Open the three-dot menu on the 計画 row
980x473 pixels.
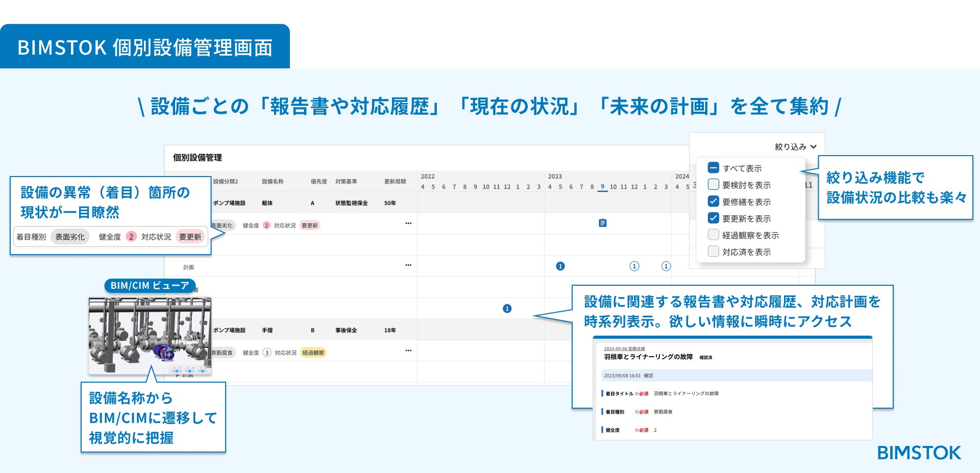[x=408, y=265]
